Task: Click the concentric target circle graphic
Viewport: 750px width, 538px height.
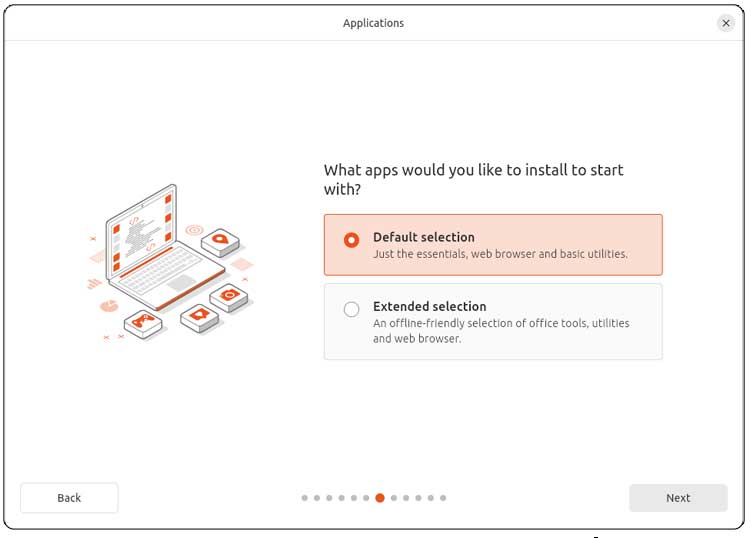Action: 194,230
